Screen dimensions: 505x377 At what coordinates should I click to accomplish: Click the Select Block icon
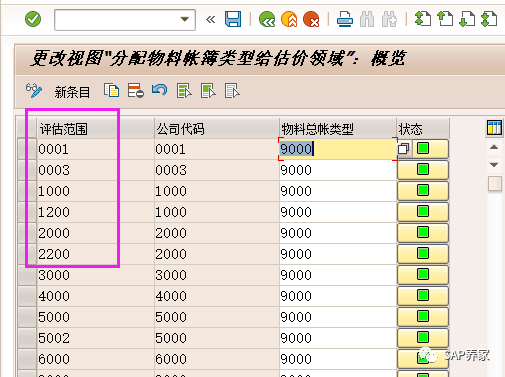pos(208,91)
